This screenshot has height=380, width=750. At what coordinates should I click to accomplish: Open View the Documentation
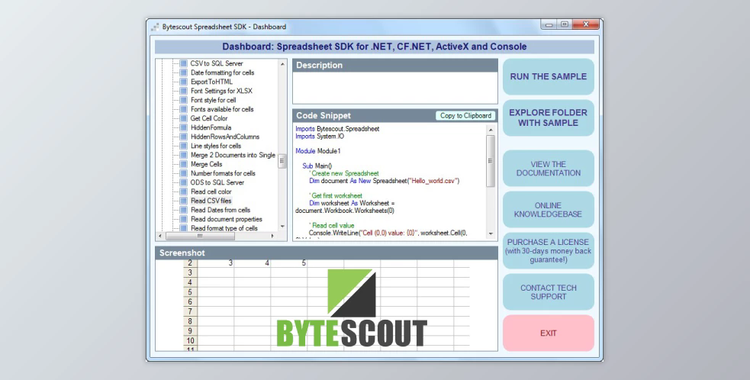point(548,168)
